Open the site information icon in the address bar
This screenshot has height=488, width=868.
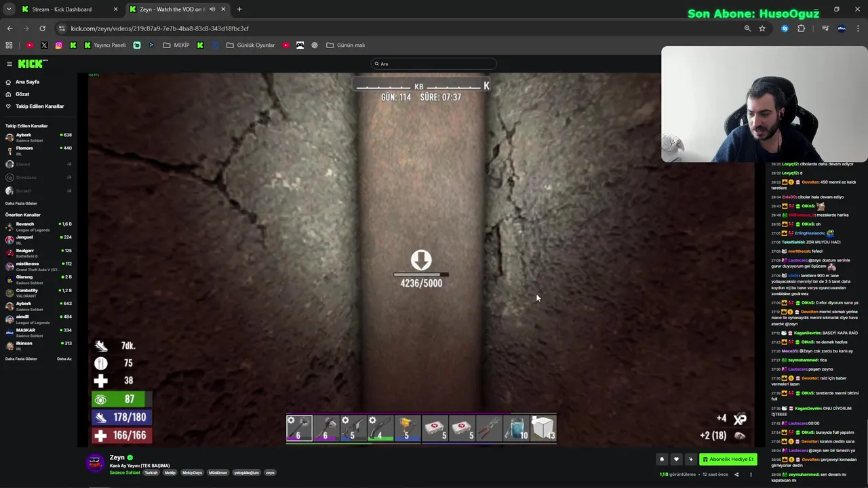click(x=62, y=28)
